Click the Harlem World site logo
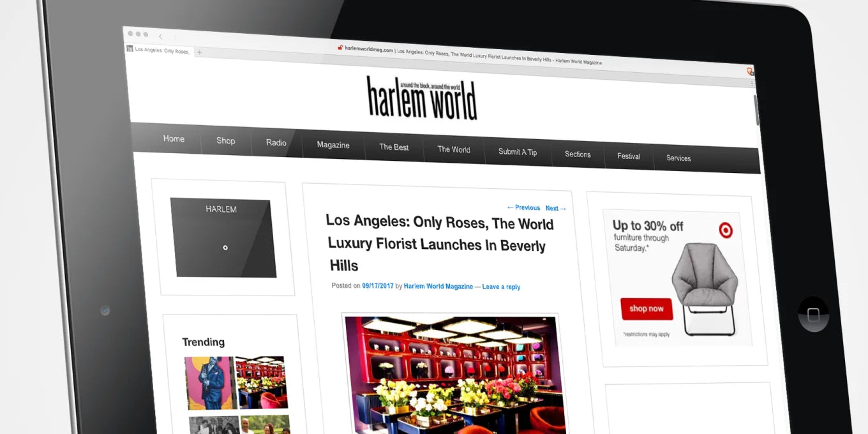Image resolution: width=868 pixels, height=434 pixels. coord(422,98)
